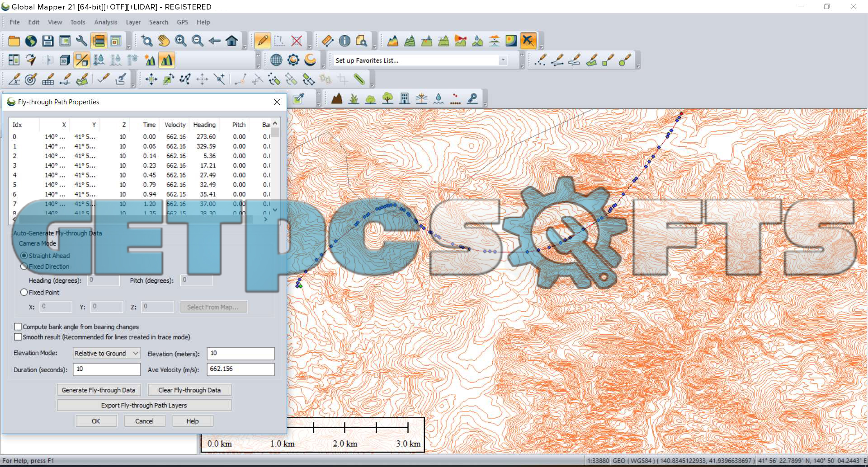Click the brown ground mountain icon
The image size is (868, 467).
[337, 98]
